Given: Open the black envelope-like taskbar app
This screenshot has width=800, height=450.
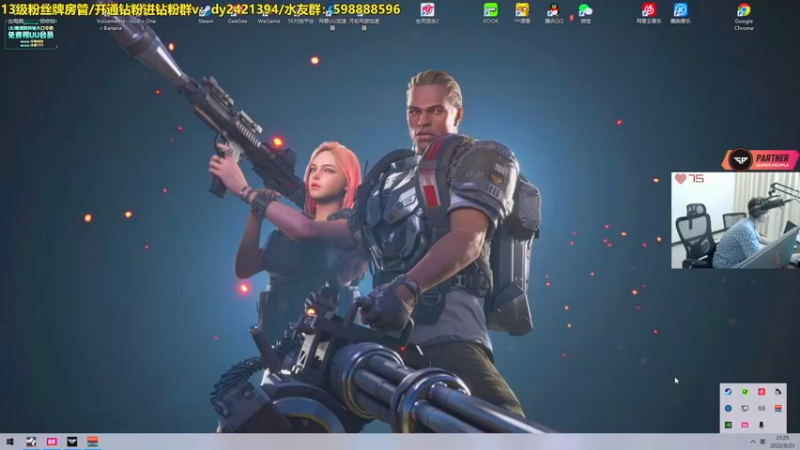Looking at the screenshot, I should [x=72, y=441].
